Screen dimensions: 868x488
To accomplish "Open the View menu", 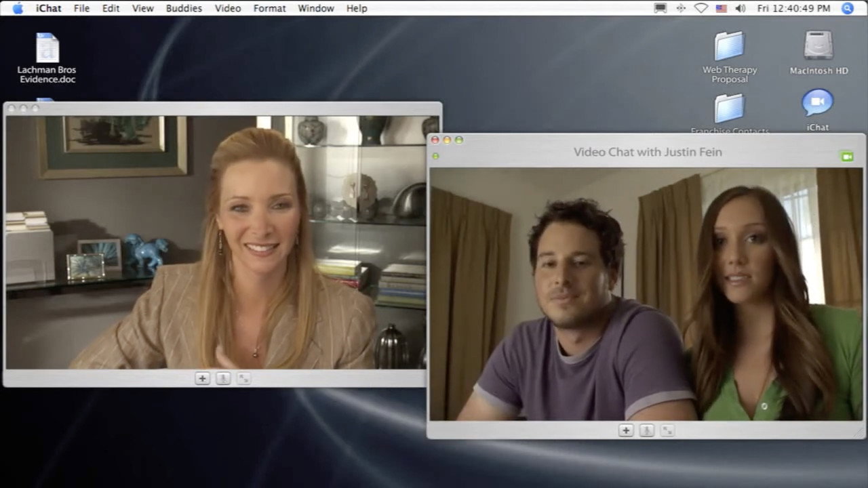I will pos(142,8).
